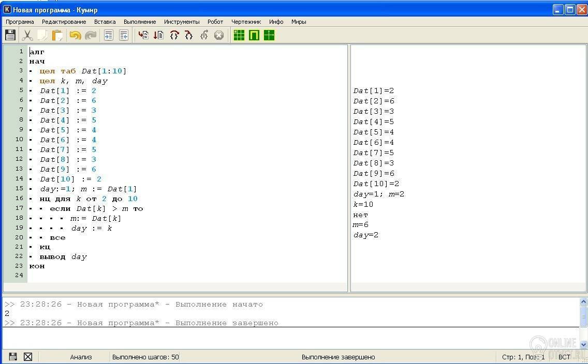The width and height of the screenshot is (588, 364).
Task: Click the 'вывод day' line
Action: coord(63,257)
